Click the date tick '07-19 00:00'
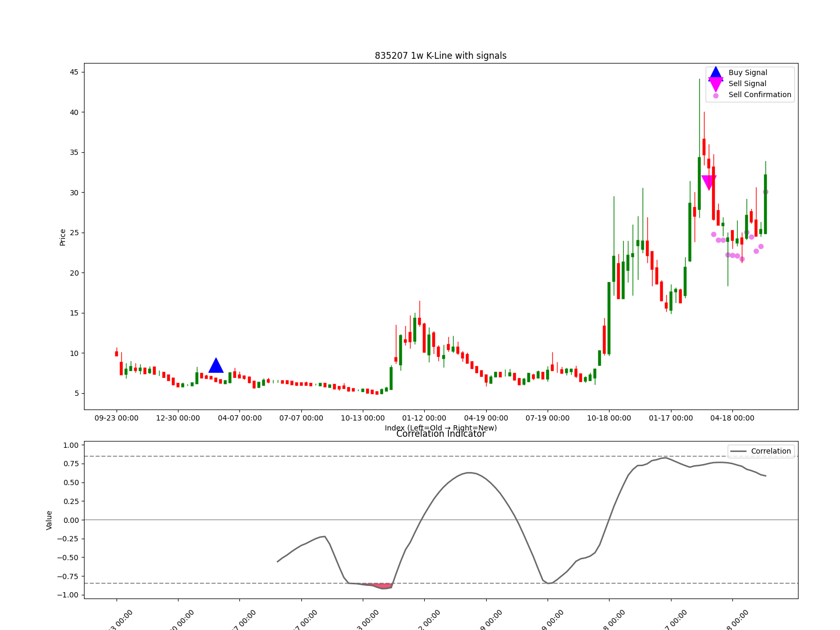 tap(548, 418)
